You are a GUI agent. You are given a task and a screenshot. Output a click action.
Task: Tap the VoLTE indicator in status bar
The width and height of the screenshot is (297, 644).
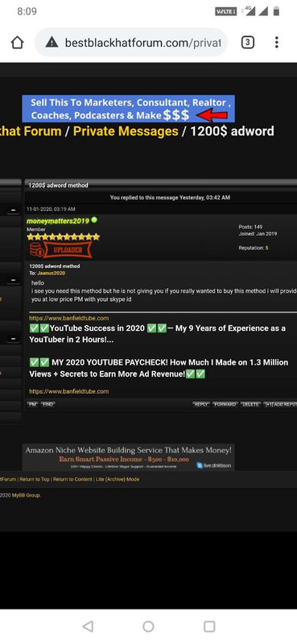pyautogui.click(x=225, y=11)
